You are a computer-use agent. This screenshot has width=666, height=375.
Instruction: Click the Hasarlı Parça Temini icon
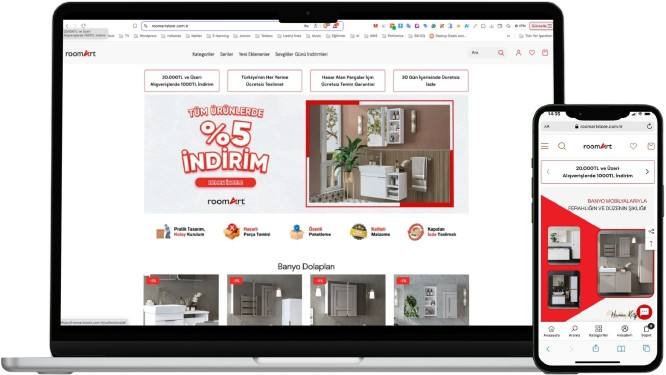(231, 231)
